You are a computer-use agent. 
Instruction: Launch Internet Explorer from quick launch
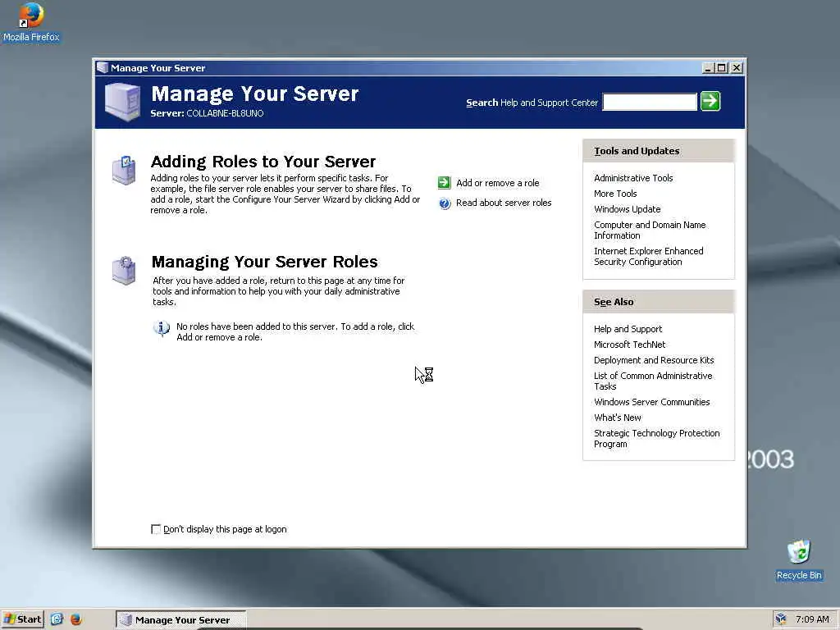click(x=57, y=619)
